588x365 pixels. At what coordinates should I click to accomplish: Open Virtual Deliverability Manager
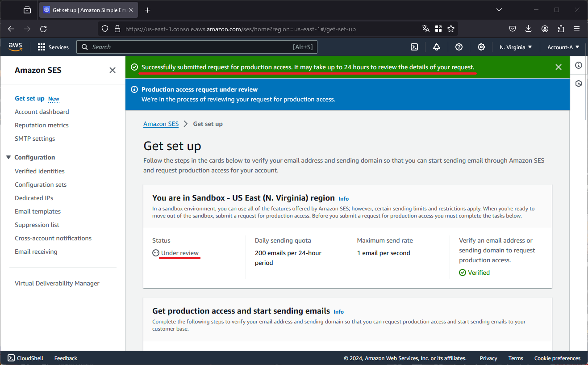(57, 283)
